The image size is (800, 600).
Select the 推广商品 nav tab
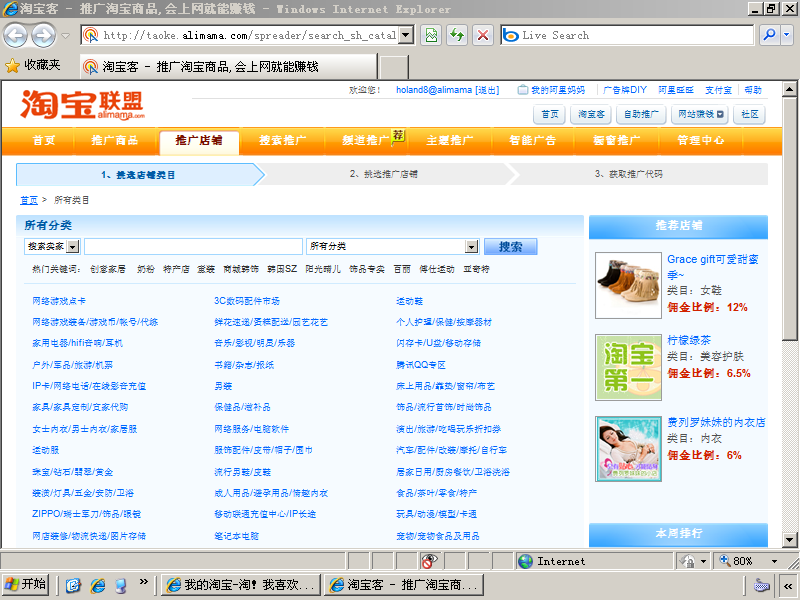click(115, 140)
